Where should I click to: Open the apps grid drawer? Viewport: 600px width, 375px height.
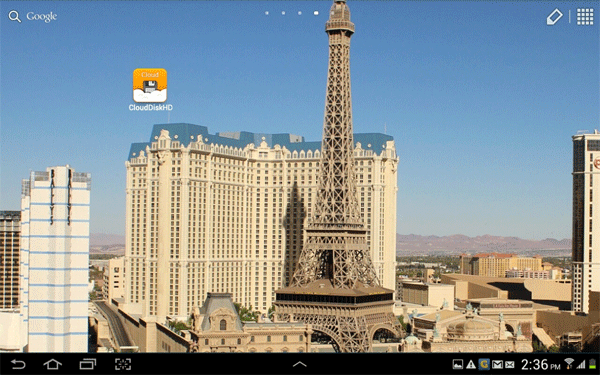585,17
